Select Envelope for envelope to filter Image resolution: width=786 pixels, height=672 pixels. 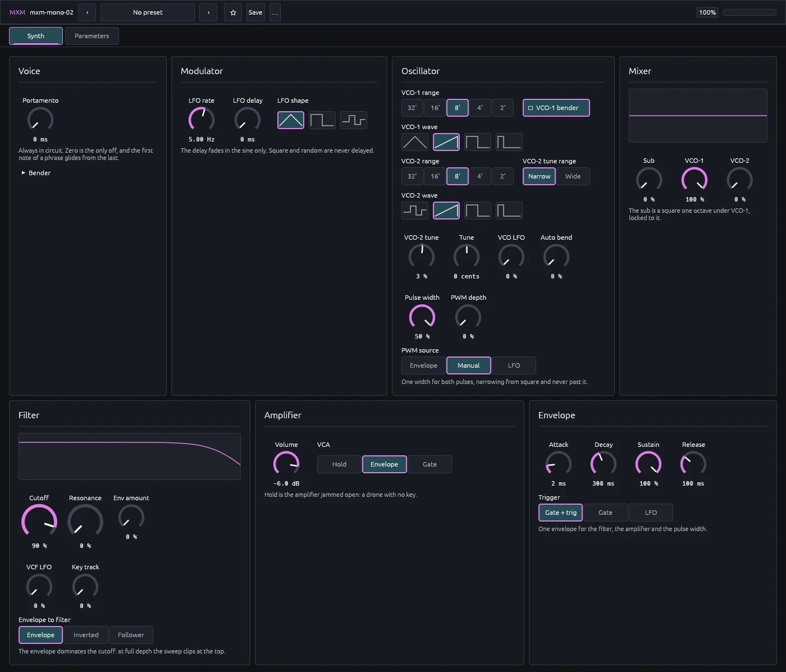click(x=41, y=635)
